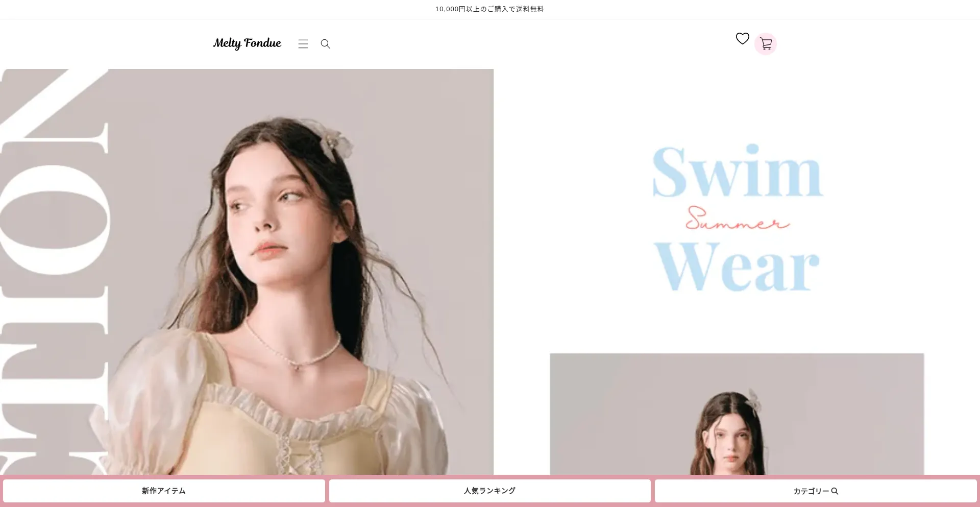The image size is (980, 507).
Task: Open the main hero model banner
Action: coord(247,272)
